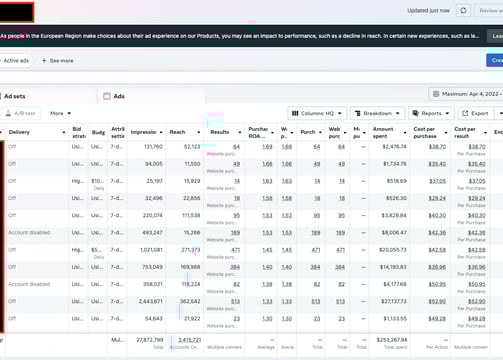Image resolution: width=503 pixels, height=360 pixels.
Task: Switch to the Ad sets tab
Action: tap(14, 96)
